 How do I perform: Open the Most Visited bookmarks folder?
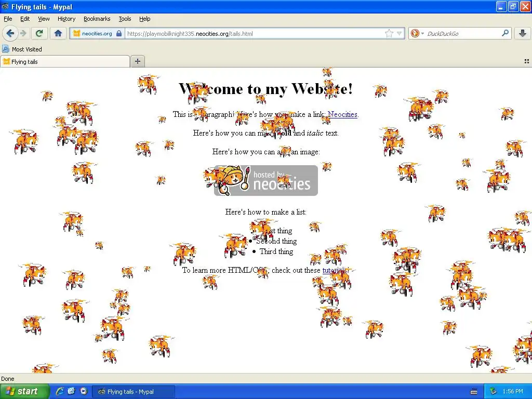coord(22,49)
